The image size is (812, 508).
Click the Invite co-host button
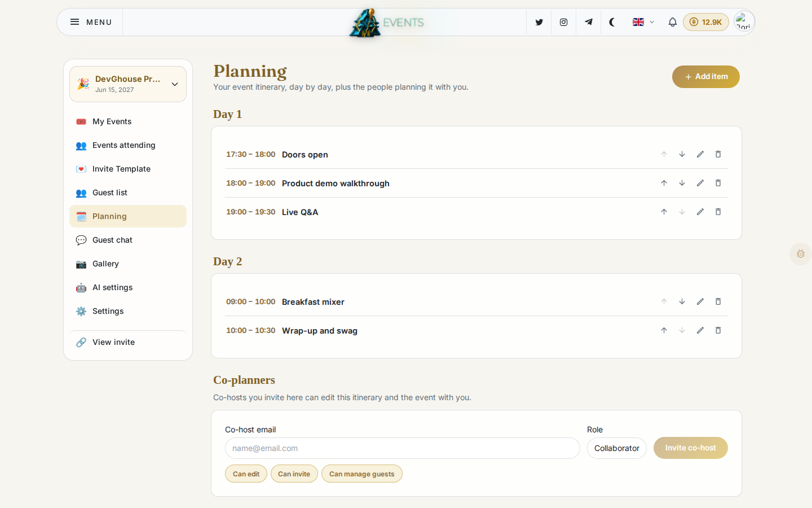[x=690, y=448]
